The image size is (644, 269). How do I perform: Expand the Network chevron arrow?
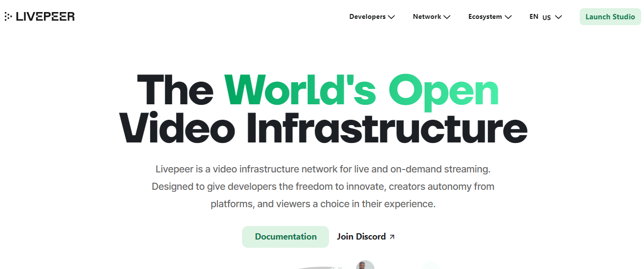pos(447,17)
